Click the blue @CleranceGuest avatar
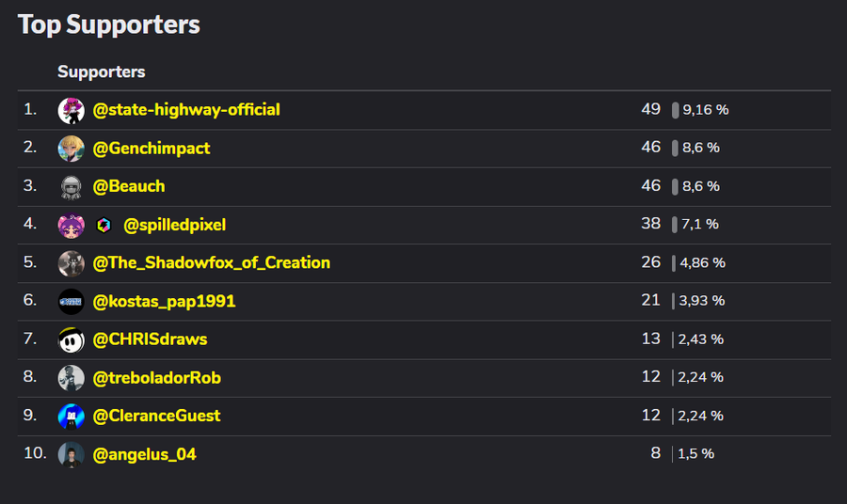The height and width of the screenshot is (504, 847). tap(72, 417)
